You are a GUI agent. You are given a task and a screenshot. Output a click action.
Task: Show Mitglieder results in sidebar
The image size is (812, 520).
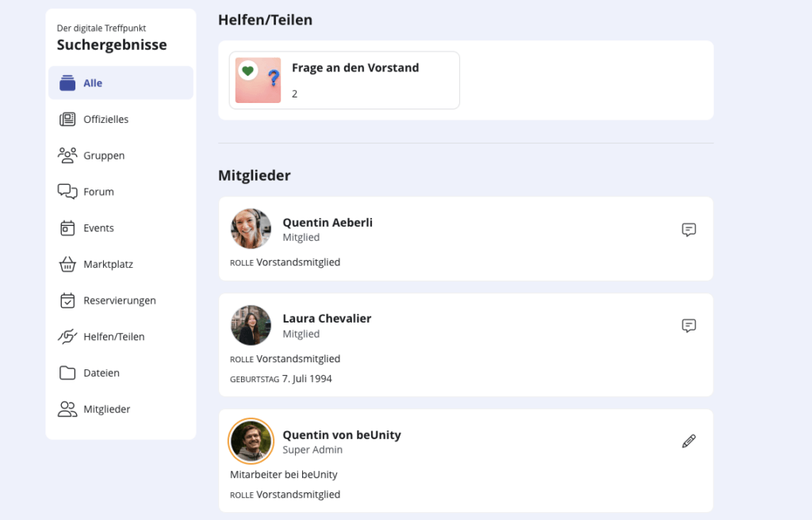click(x=106, y=409)
